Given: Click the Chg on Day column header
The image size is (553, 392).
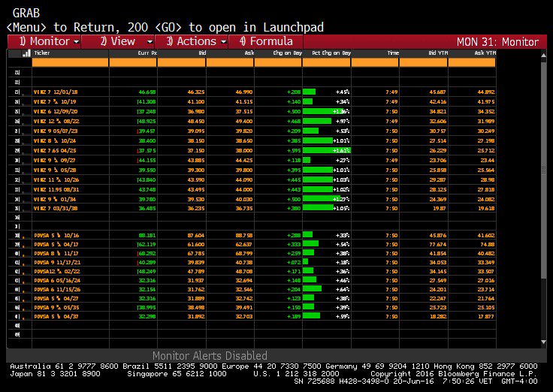Looking at the screenshot, I should click(288, 53).
